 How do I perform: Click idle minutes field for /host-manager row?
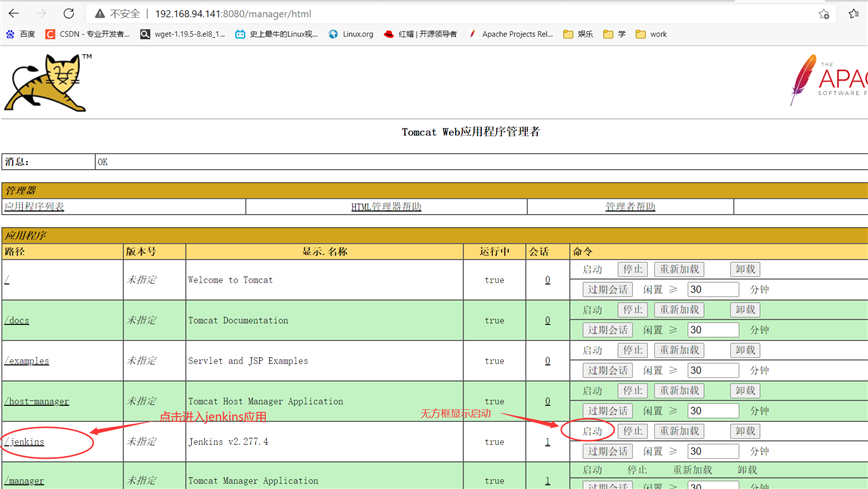(713, 410)
